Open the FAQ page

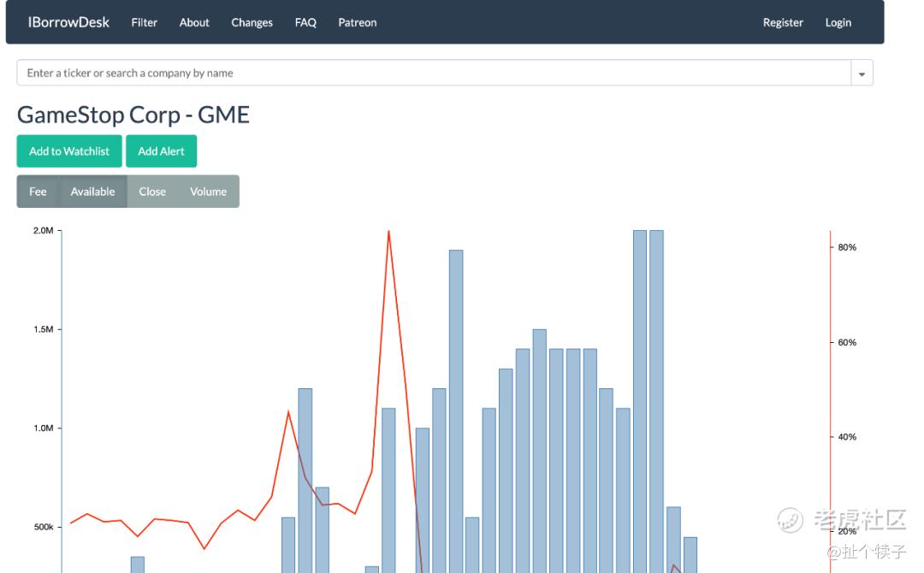tap(305, 22)
